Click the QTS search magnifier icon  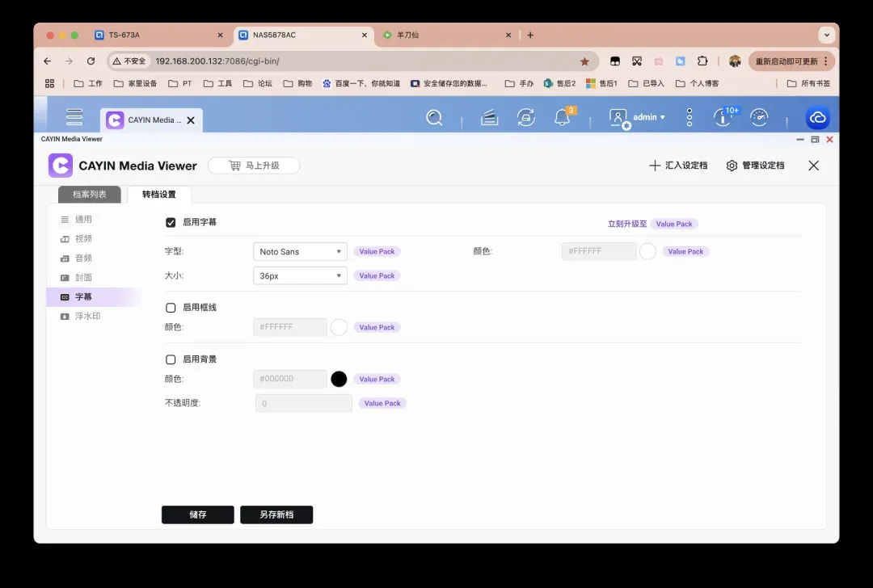click(434, 118)
